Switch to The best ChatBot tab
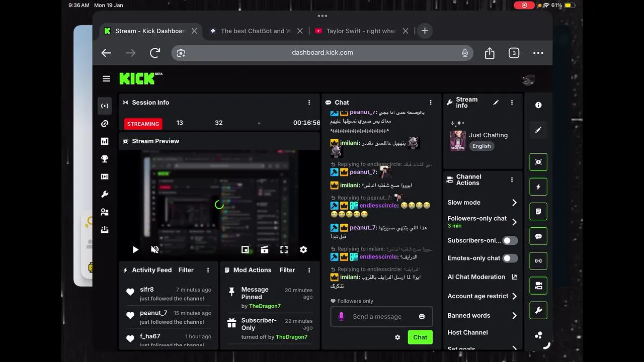 click(256, 31)
